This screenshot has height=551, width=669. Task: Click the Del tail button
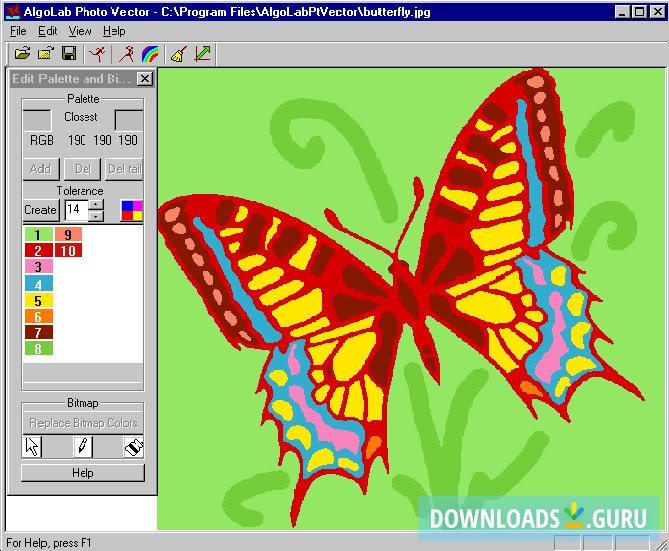point(124,169)
